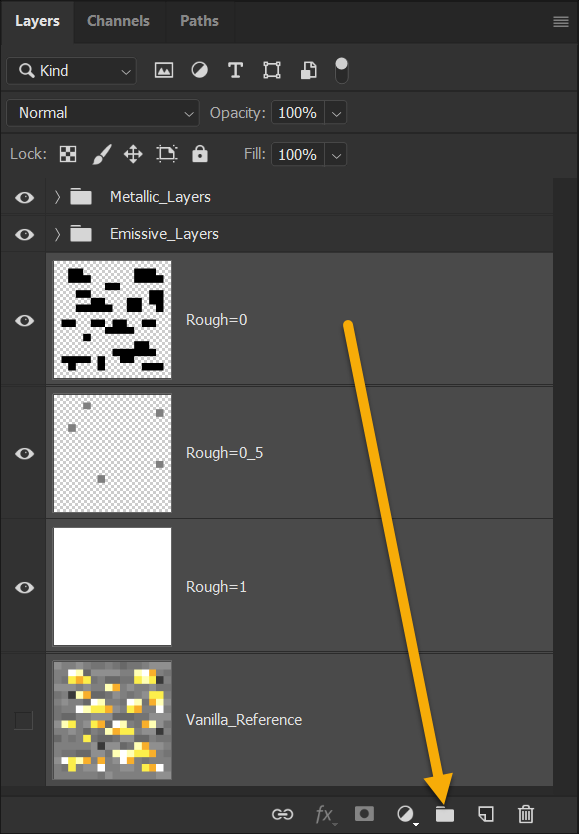This screenshot has height=834, width=579.
Task: Open the Opacity percentage dropdown arrow
Action: pyautogui.click(x=336, y=113)
